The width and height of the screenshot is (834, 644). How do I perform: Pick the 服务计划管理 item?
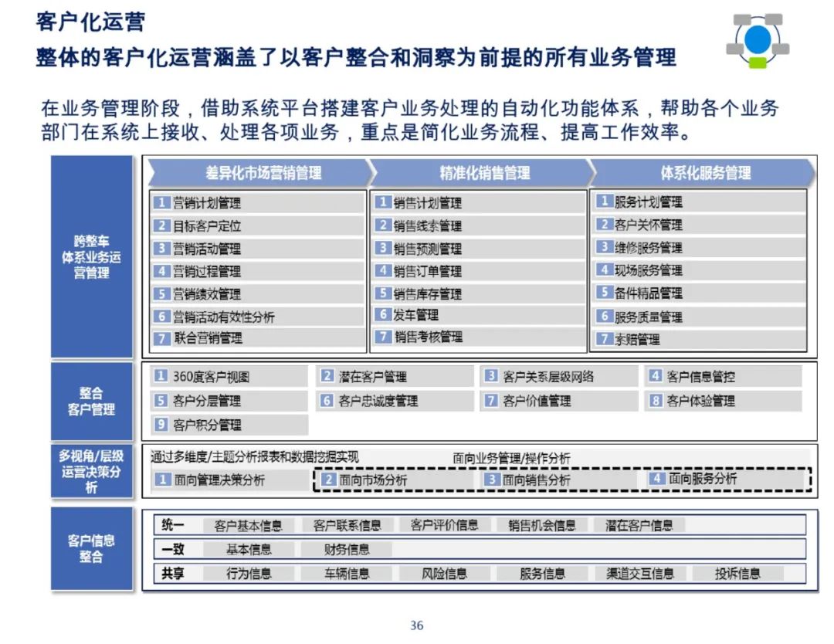point(700,202)
